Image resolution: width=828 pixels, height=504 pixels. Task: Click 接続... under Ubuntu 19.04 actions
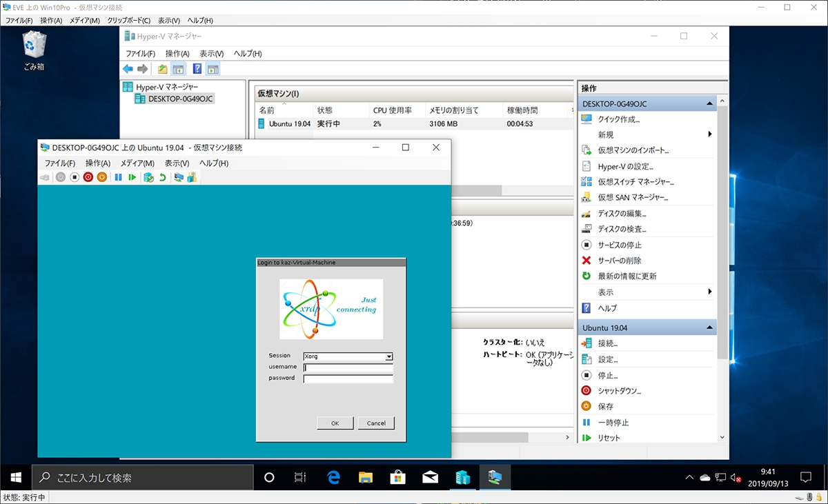(x=607, y=343)
